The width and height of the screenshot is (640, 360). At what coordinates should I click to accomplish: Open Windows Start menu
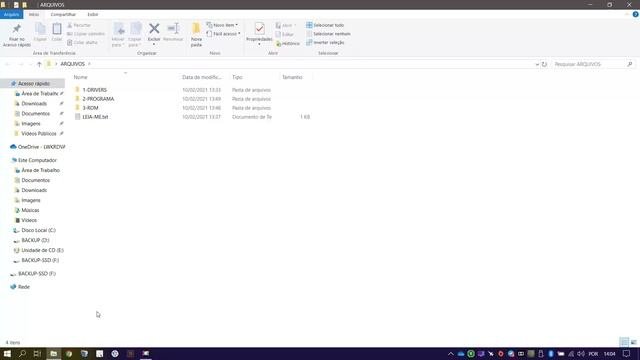[7, 353]
